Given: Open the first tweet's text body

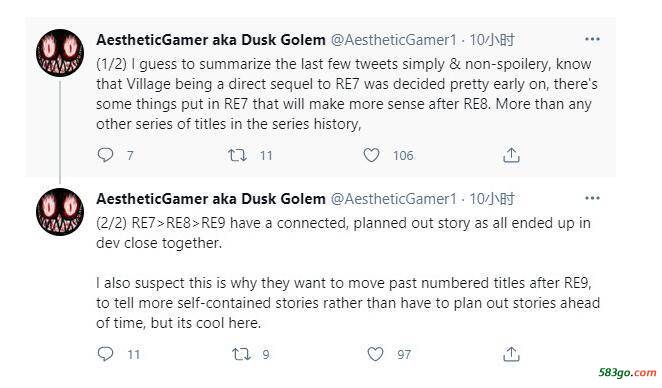Looking at the screenshot, I should pyautogui.click(x=347, y=94).
